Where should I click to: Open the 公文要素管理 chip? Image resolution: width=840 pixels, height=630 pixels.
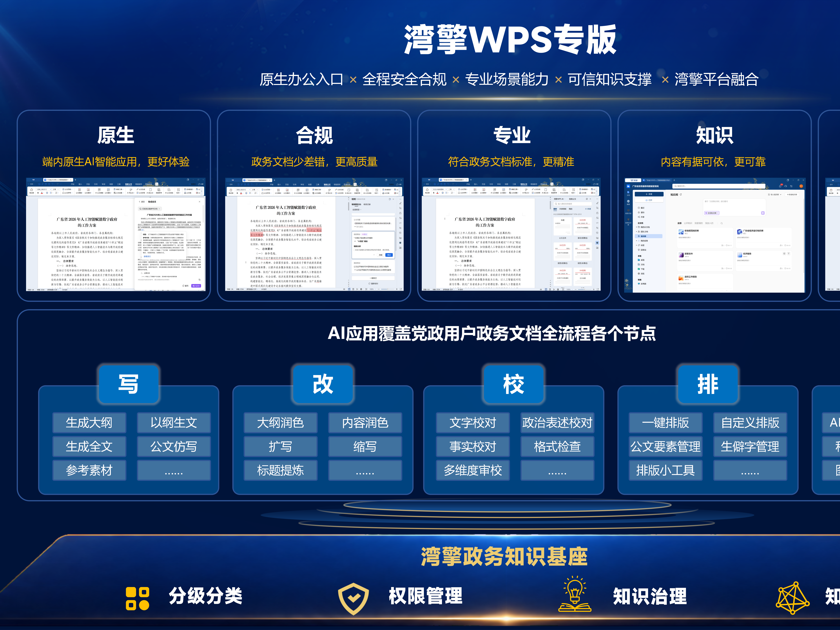666,447
